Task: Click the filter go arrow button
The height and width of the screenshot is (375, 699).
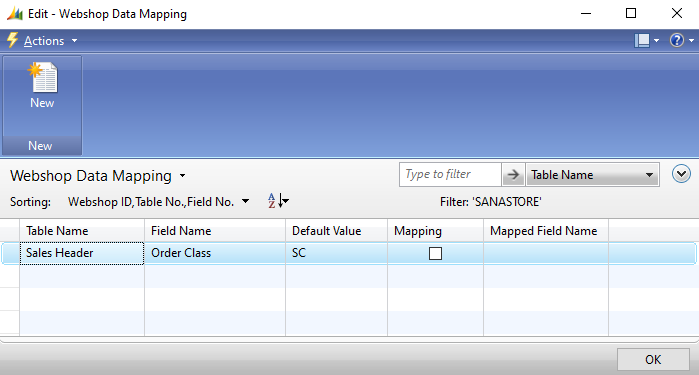Action: (x=513, y=174)
